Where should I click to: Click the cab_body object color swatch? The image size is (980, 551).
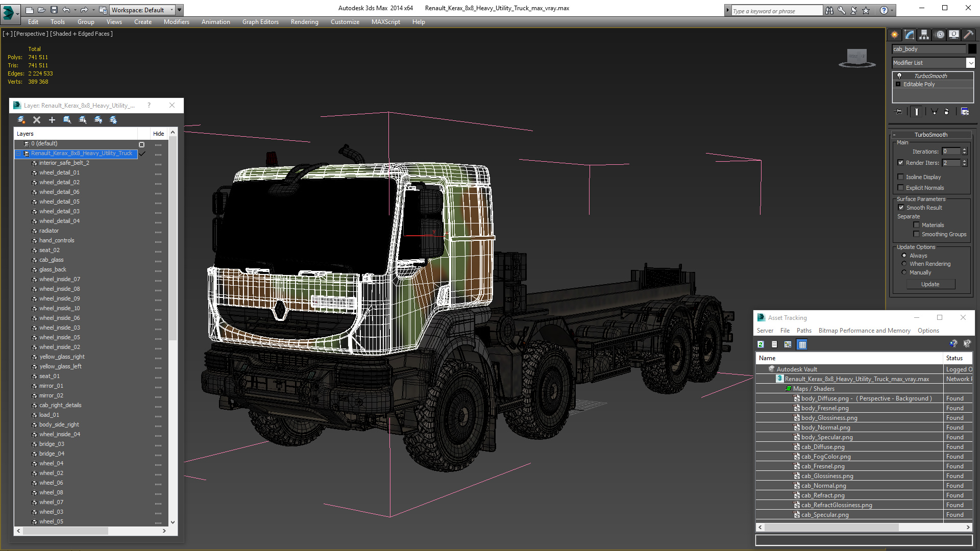click(x=972, y=49)
